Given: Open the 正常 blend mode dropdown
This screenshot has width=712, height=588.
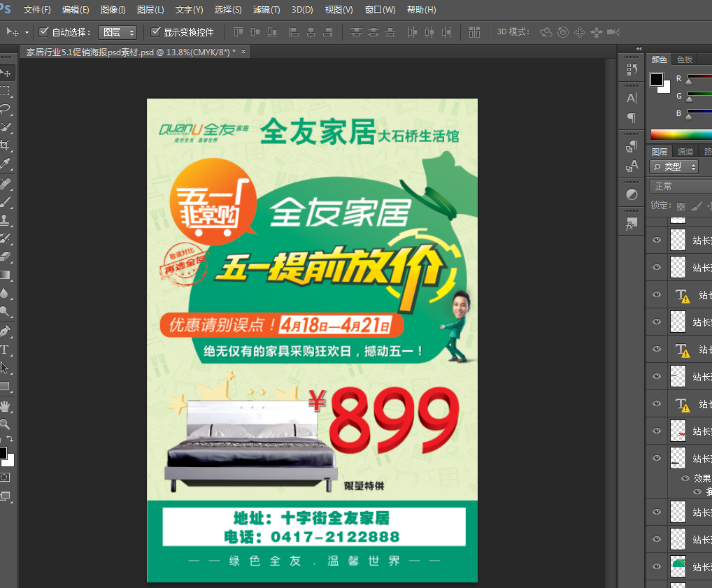Looking at the screenshot, I should pyautogui.click(x=681, y=186).
